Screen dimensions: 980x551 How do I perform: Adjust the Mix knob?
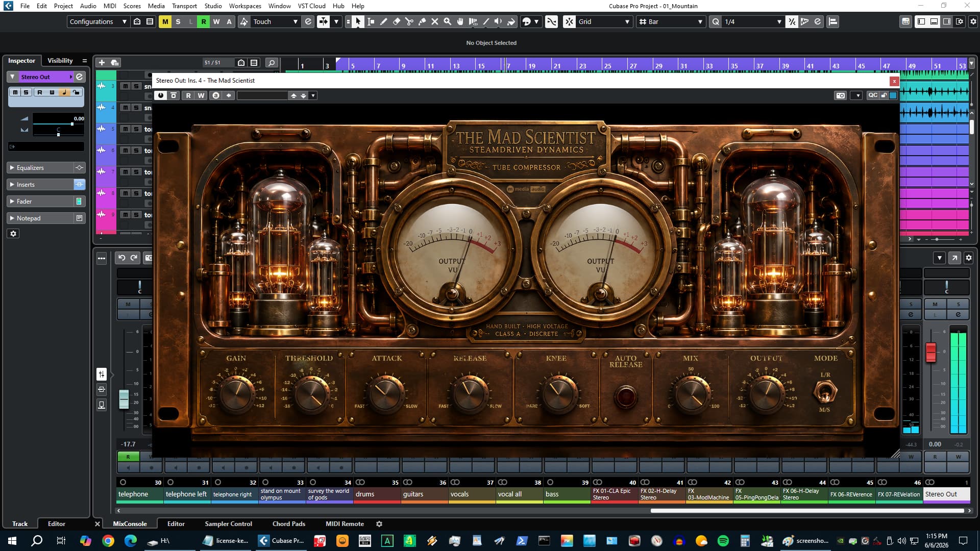coord(692,394)
